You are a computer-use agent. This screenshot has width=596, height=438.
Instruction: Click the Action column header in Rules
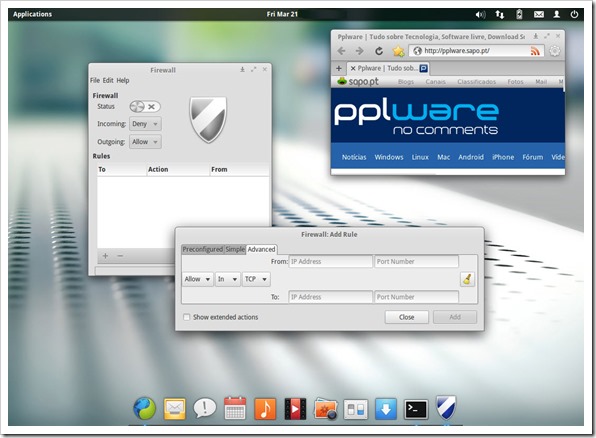(x=178, y=170)
